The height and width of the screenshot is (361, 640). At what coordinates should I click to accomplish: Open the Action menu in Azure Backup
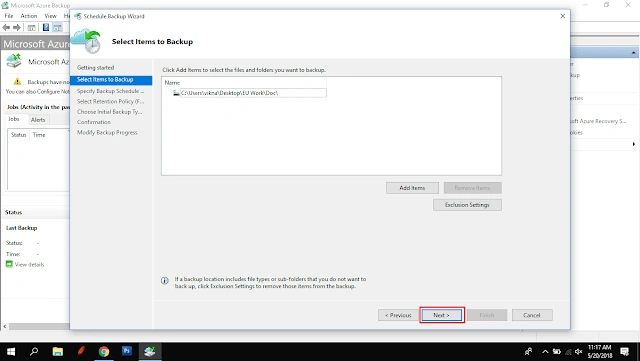[29, 16]
